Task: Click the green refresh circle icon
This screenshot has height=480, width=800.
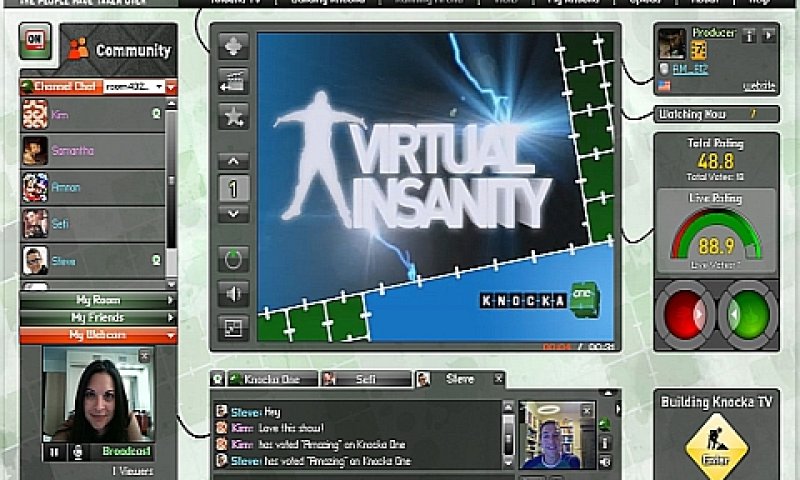Action: [x=233, y=259]
